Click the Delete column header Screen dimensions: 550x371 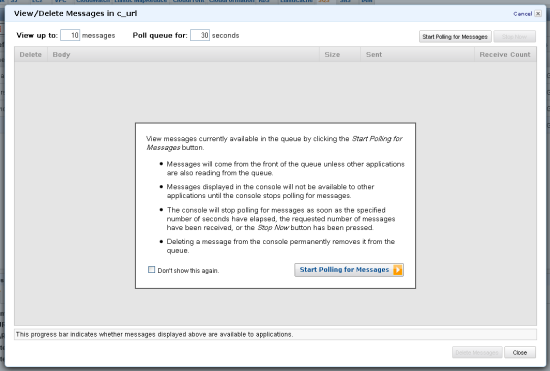click(x=31, y=54)
